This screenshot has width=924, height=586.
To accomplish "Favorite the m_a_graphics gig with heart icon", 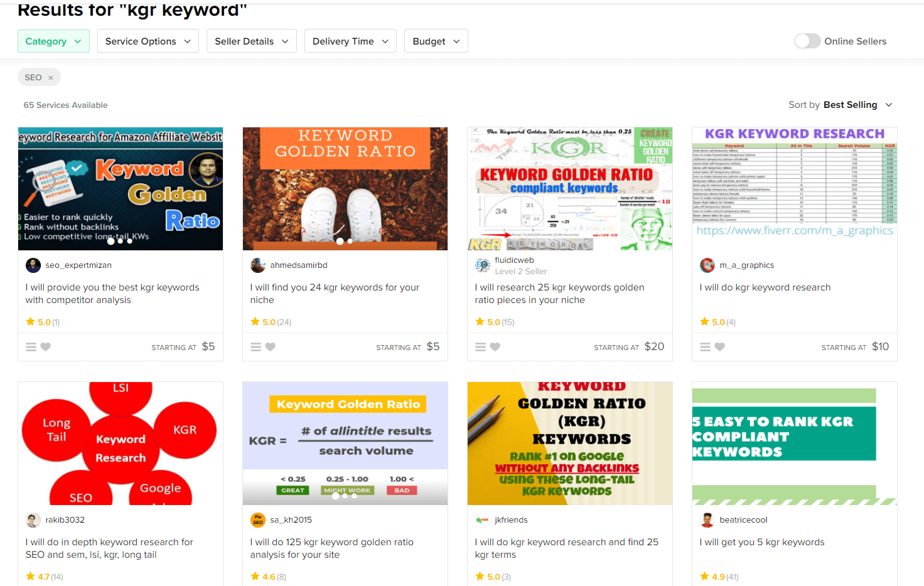I will click(720, 347).
